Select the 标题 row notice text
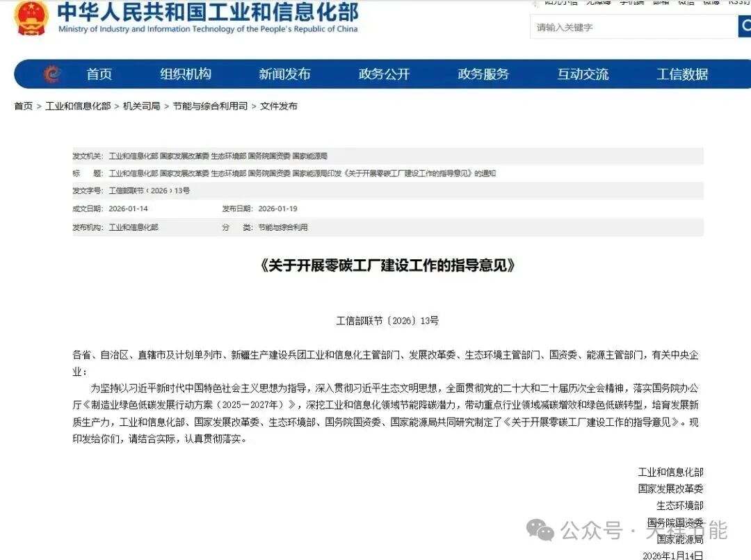Image resolution: width=751 pixels, height=560 pixels. tap(302, 173)
